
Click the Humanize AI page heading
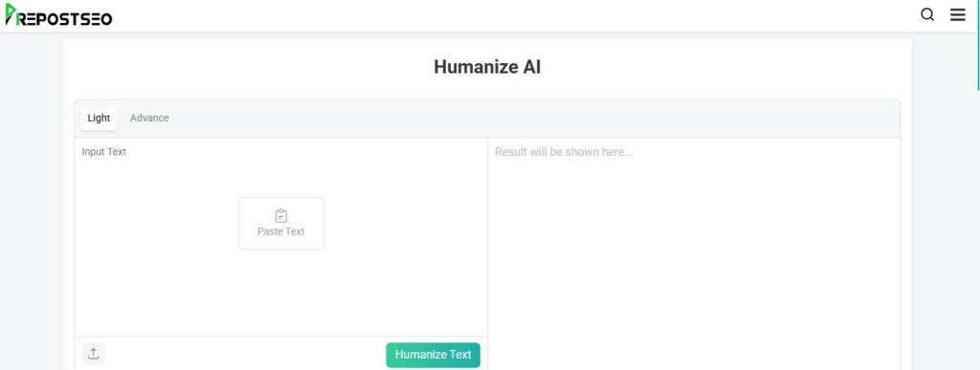coord(487,67)
